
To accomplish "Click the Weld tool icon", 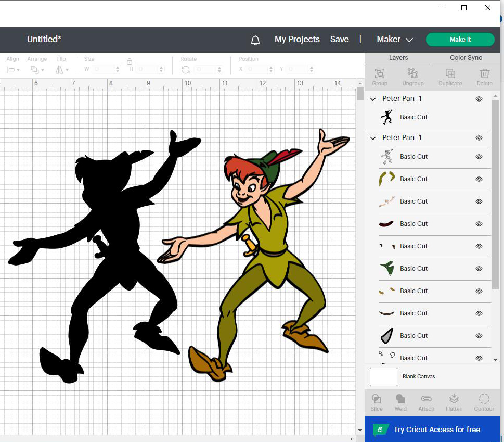I will click(x=400, y=399).
